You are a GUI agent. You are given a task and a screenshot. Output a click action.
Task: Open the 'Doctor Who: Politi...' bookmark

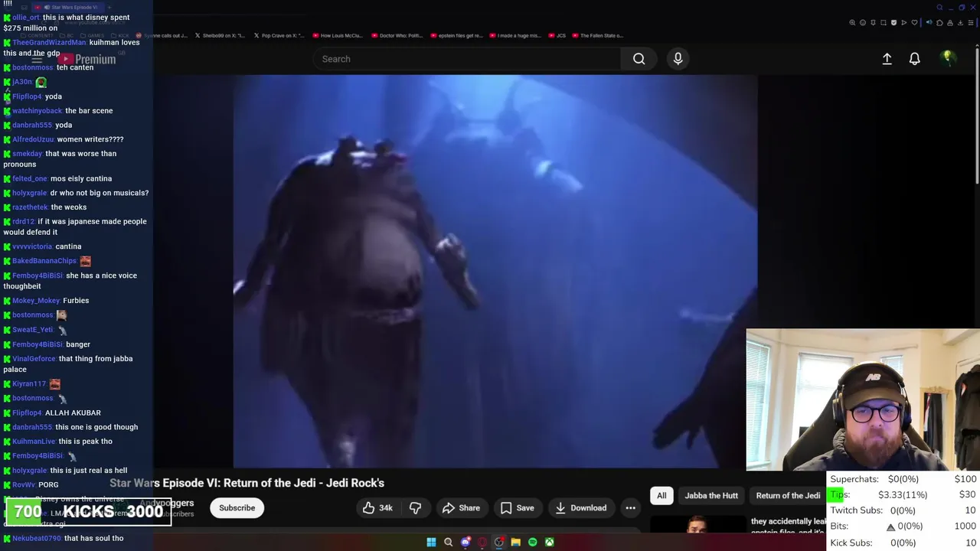pyautogui.click(x=397, y=35)
